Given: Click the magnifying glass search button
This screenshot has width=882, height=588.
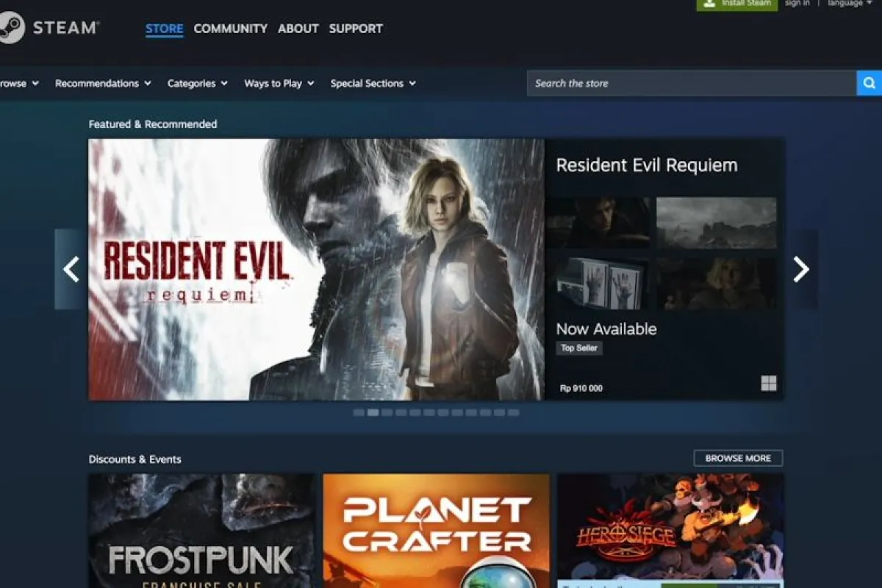Looking at the screenshot, I should click(x=869, y=83).
